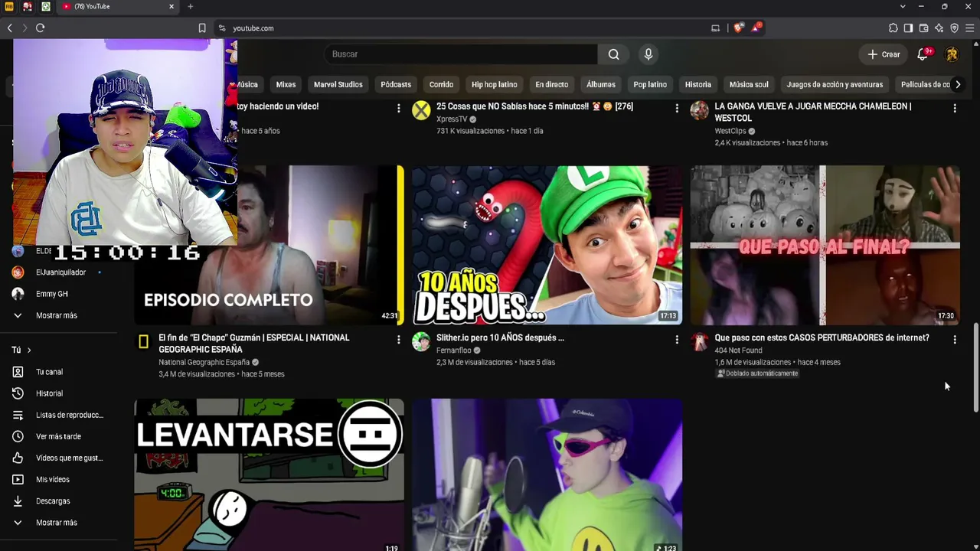Choose the Hip hop latino chip

pyautogui.click(x=494, y=84)
